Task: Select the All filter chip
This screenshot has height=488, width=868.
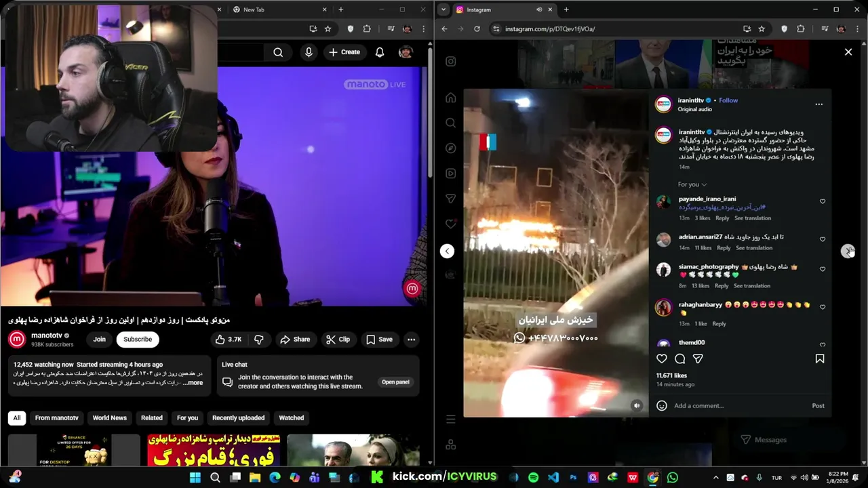Action: pos(17,418)
